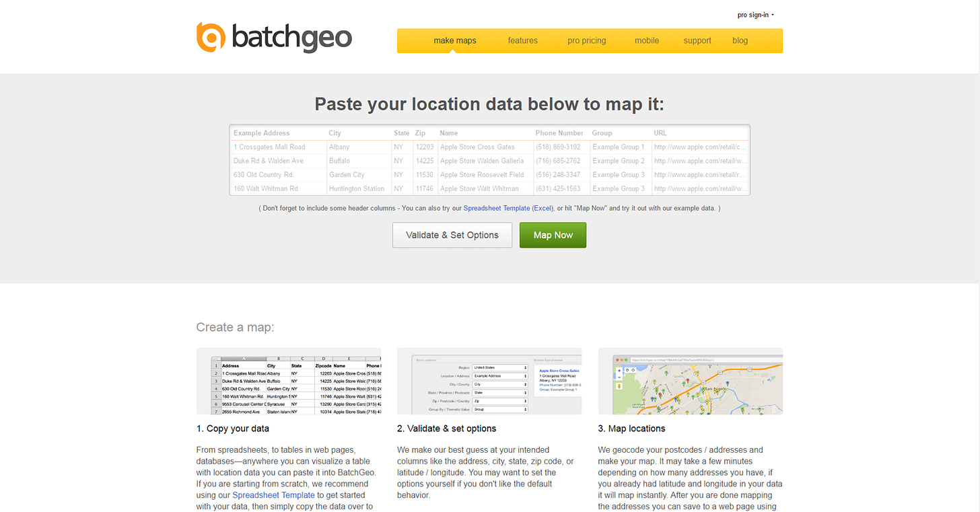The height and width of the screenshot is (512, 980).
Task: Click the green Map Now button
Action: pos(553,235)
